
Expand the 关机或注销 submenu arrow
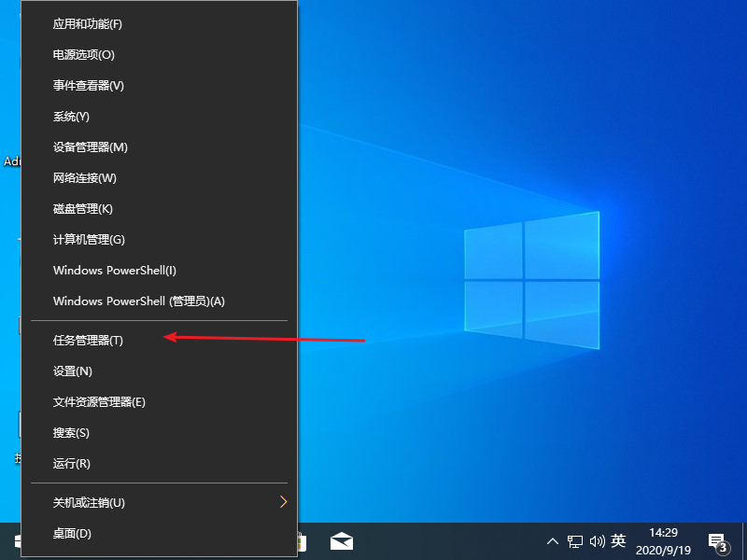(x=283, y=502)
